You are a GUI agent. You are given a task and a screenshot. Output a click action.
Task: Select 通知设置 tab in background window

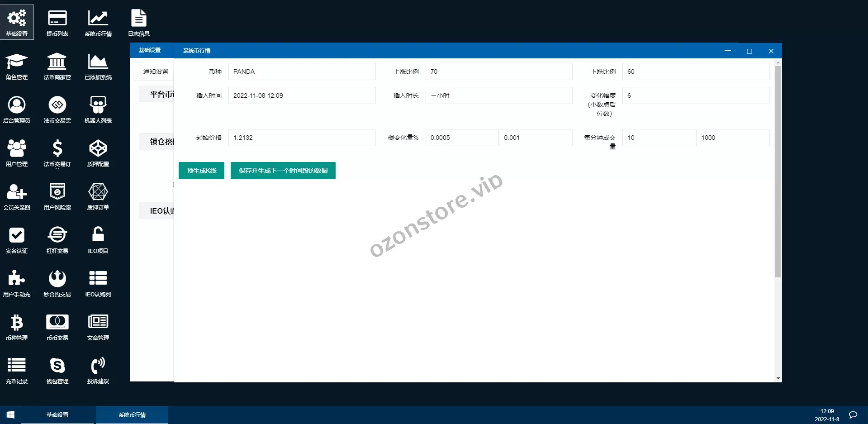click(156, 71)
